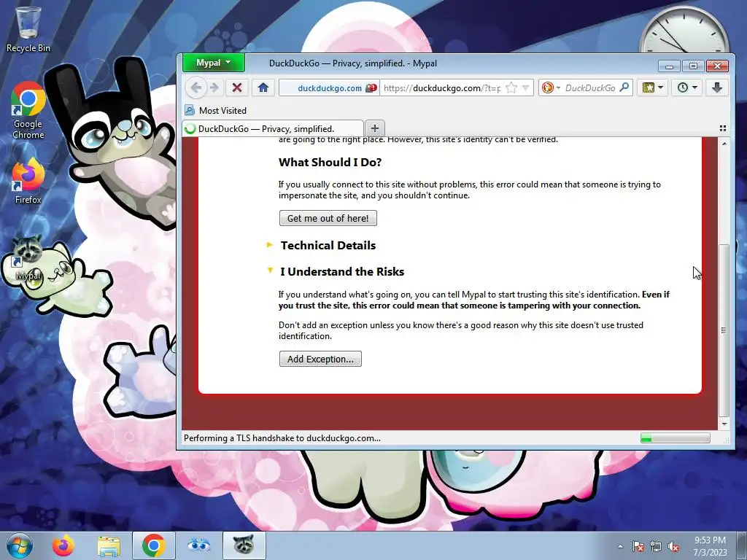Click the muted volume tray icon

[x=673, y=546]
